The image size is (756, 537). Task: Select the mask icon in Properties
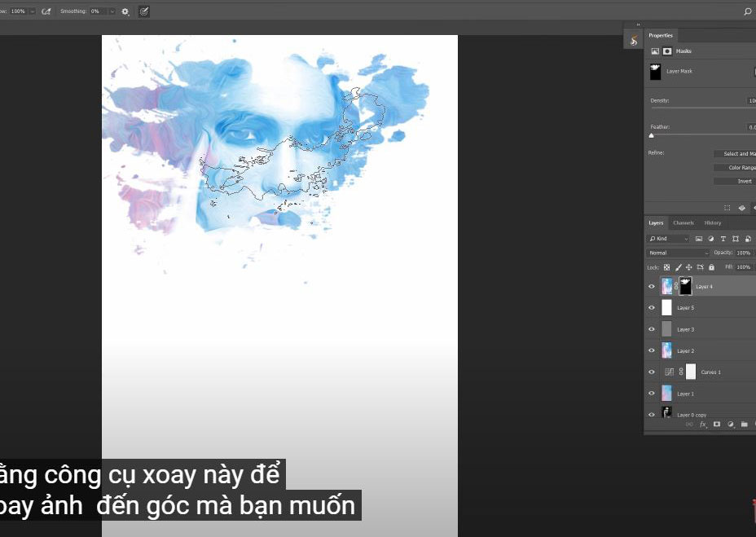click(667, 51)
